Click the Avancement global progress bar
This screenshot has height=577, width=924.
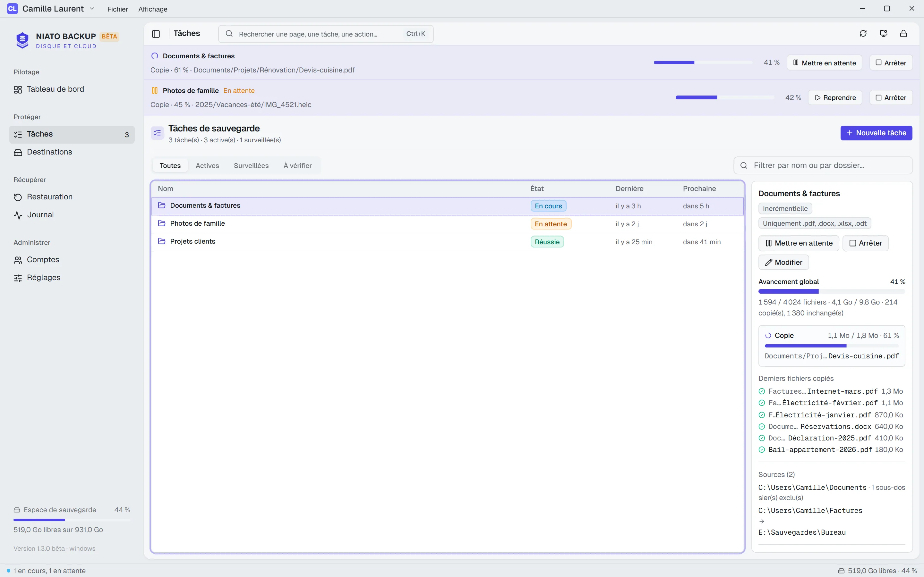(832, 292)
